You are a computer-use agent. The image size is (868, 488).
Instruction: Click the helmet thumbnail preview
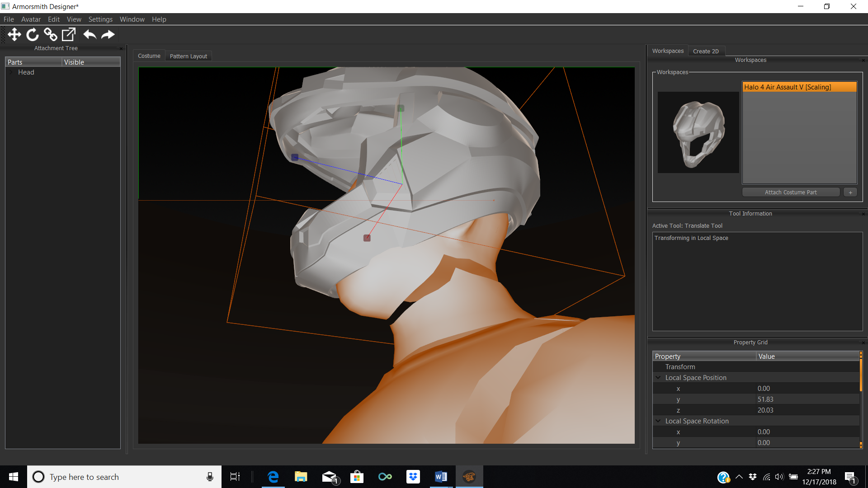click(x=698, y=132)
